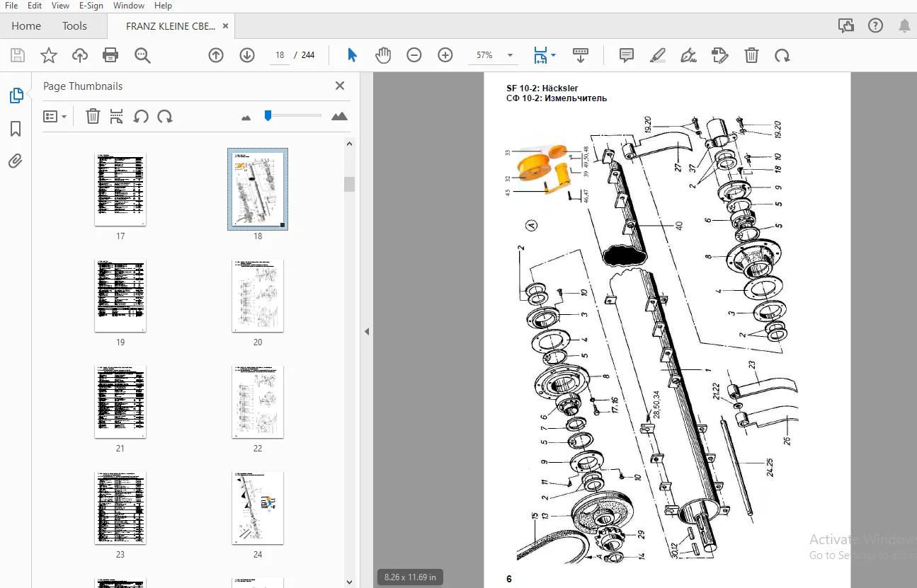Go to the next page
The image size is (917, 588).
(247, 55)
